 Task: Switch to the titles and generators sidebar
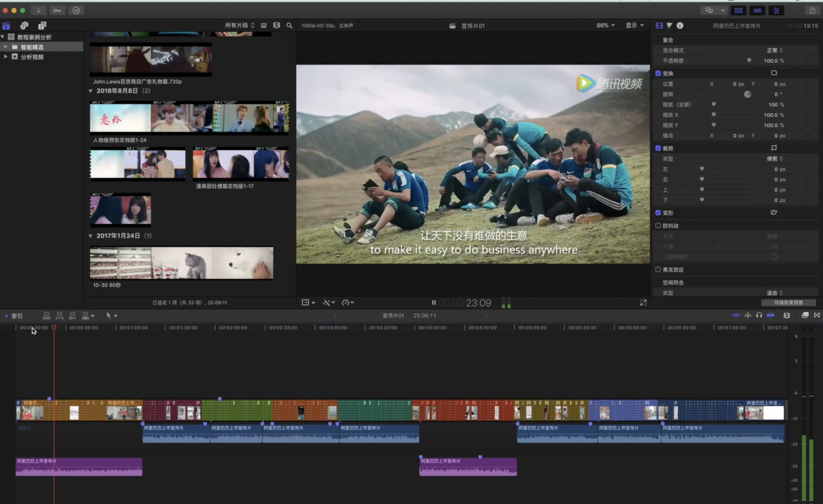42,25
